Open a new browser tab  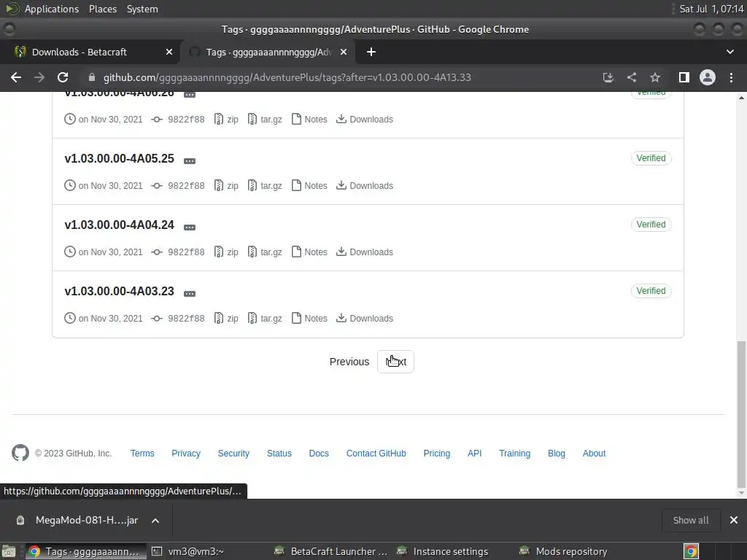371,52
